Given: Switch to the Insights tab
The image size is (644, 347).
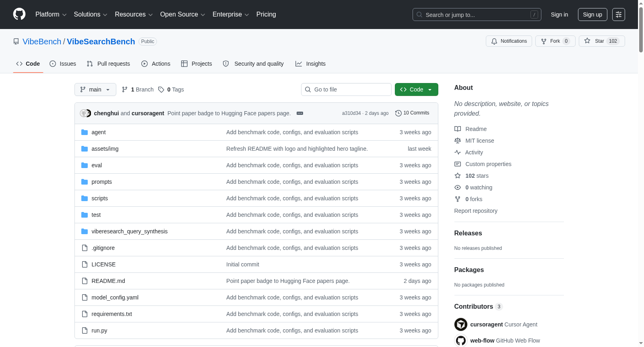Looking at the screenshot, I should (310, 64).
